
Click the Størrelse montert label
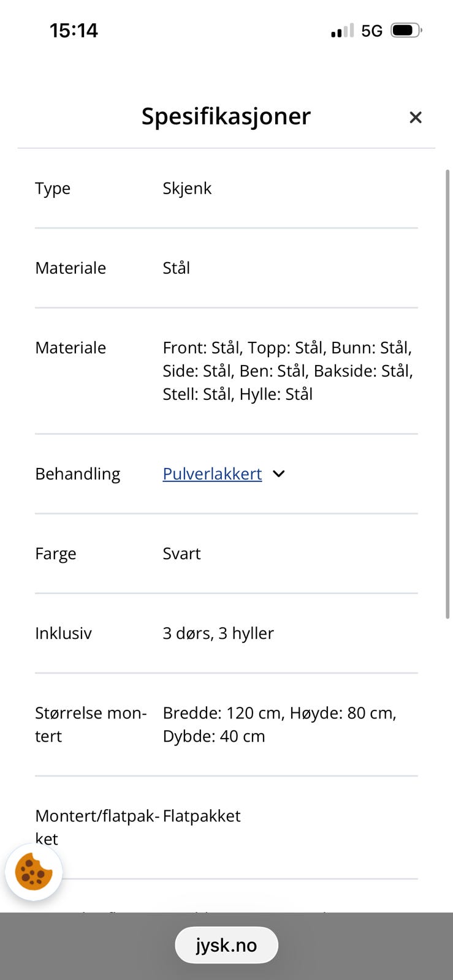[x=90, y=724]
